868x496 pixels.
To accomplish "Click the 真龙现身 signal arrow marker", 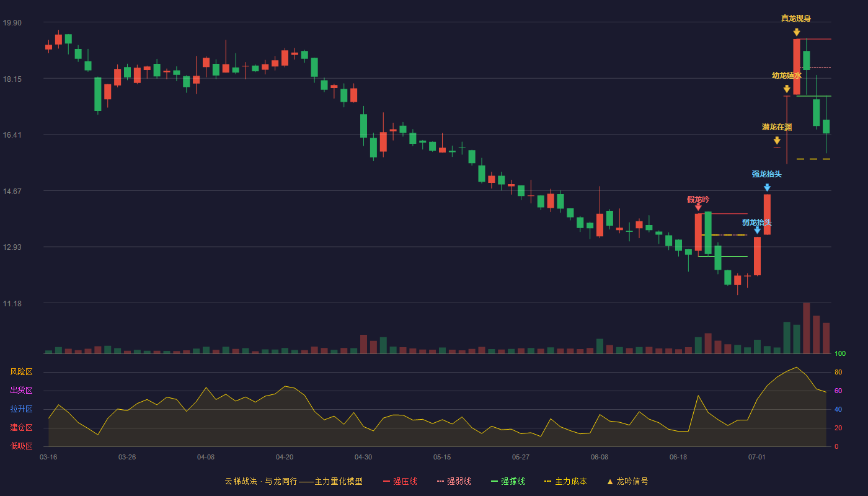I will (796, 32).
